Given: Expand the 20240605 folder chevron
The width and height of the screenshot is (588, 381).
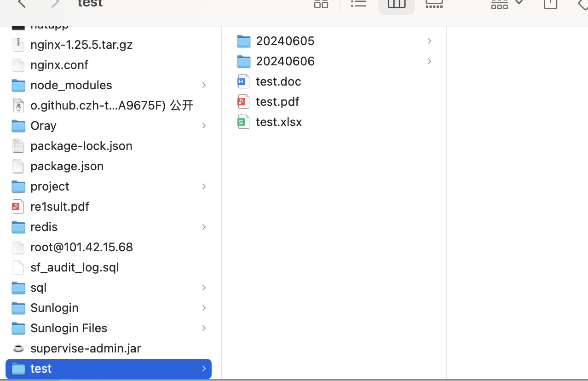Looking at the screenshot, I should click(429, 41).
